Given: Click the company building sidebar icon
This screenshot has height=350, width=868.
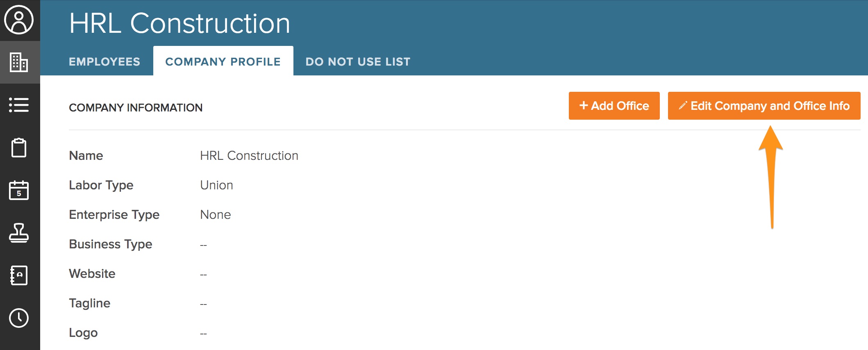Looking at the screenshot, I should (19, 62).
